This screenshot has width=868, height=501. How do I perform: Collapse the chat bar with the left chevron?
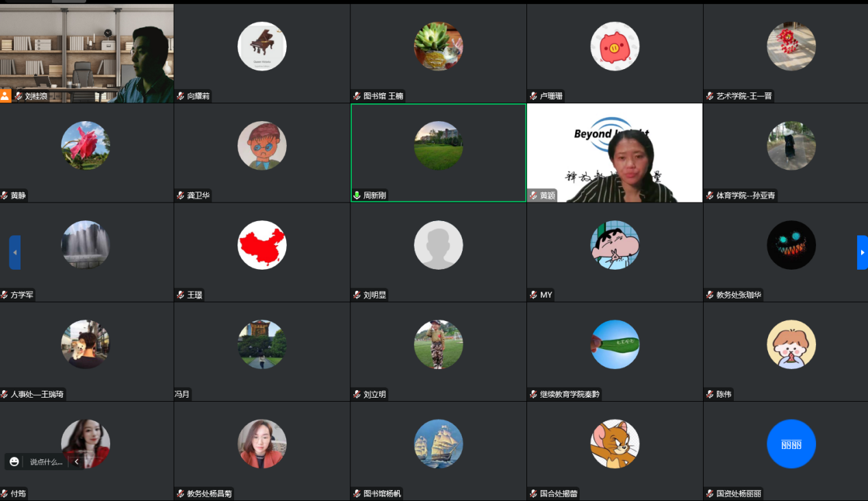point(77,462)
